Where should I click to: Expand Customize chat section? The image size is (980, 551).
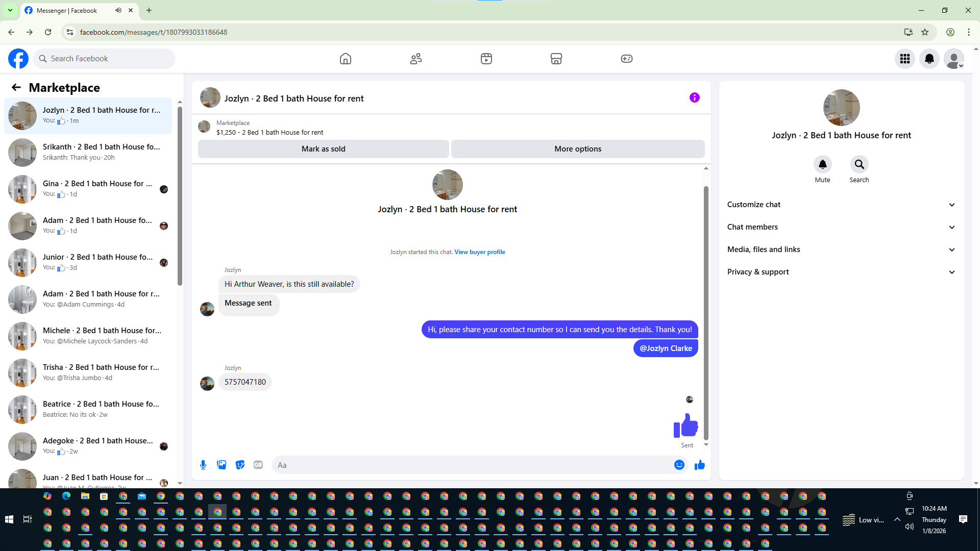(841, 205)
